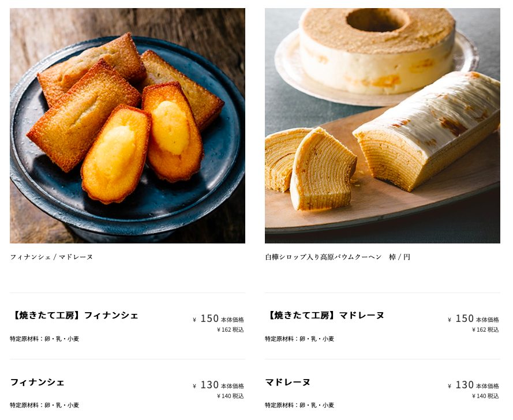Click ¥140 税込 under plain マドレーヌ
This screenshot has width=513, height=420.
(x=485, y=396)
